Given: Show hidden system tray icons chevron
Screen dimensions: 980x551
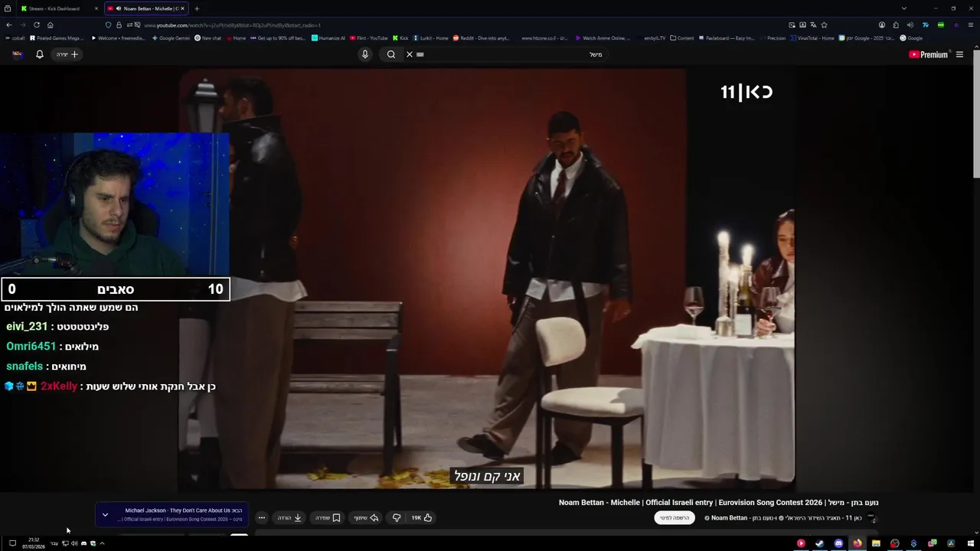Looking at the screenshot, I should (x=102, y=543).
